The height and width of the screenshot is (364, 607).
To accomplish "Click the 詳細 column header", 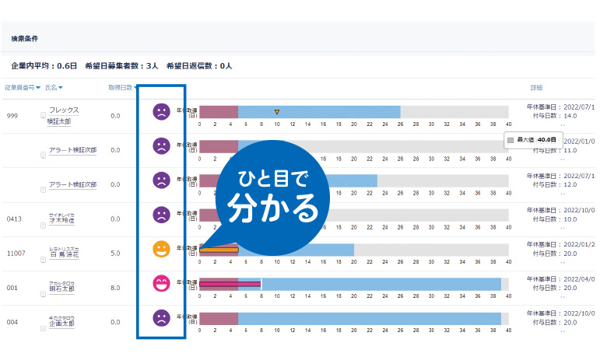I will [x=536, y=87].
